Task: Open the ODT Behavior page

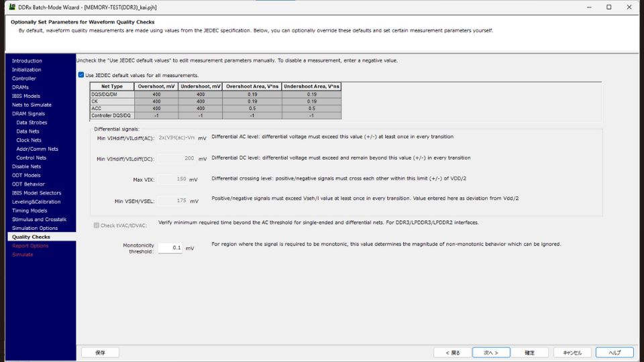Action: click(28, 184)
